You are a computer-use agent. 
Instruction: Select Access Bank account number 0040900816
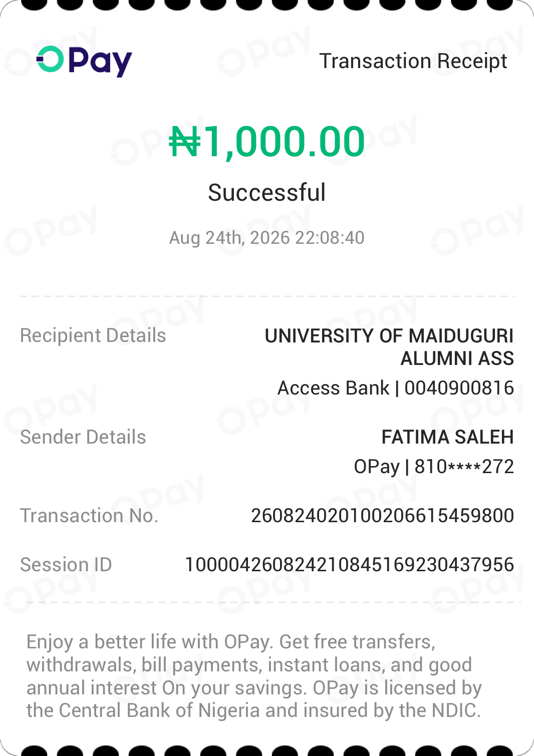click(x=396, y=388)
